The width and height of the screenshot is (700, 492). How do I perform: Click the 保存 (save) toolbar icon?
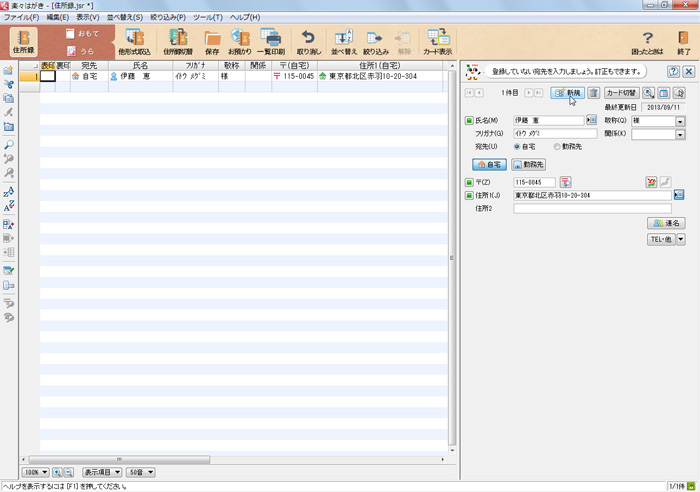pyautogui.click(x=212, y=41)
